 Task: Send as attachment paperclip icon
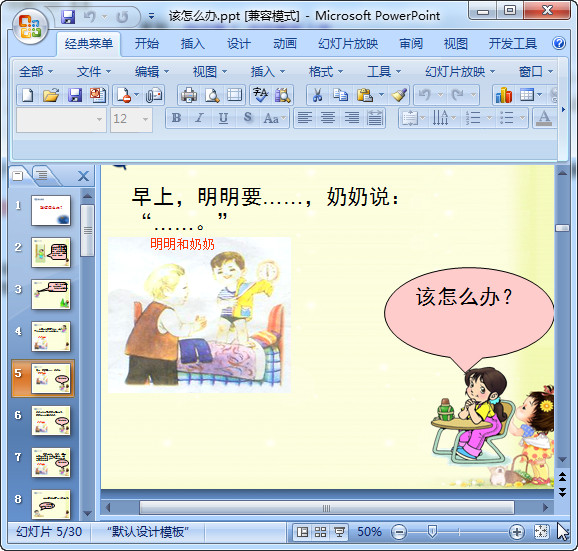click(153, 95)
